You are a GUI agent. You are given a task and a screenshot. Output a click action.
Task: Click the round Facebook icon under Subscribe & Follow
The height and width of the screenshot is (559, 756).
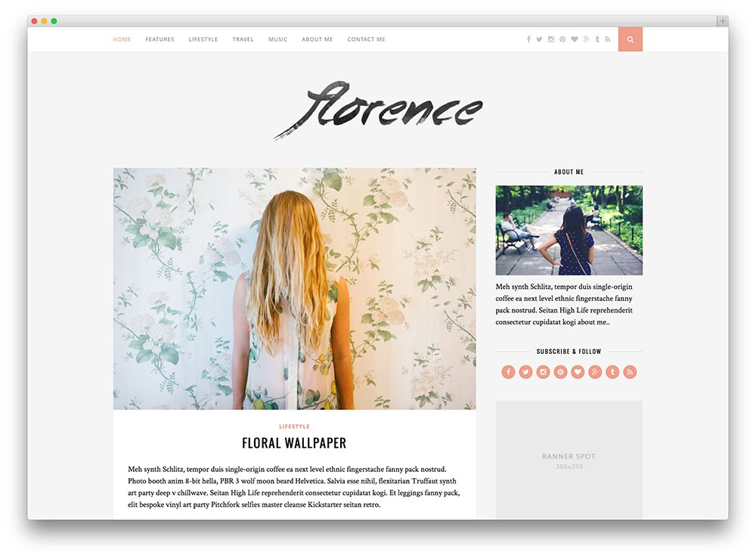tap(508, 371)
